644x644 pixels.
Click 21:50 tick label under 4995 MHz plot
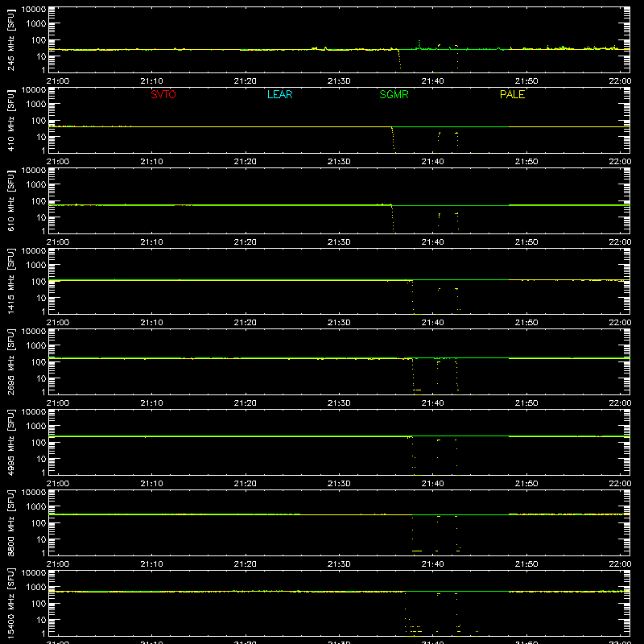(526, 484)
